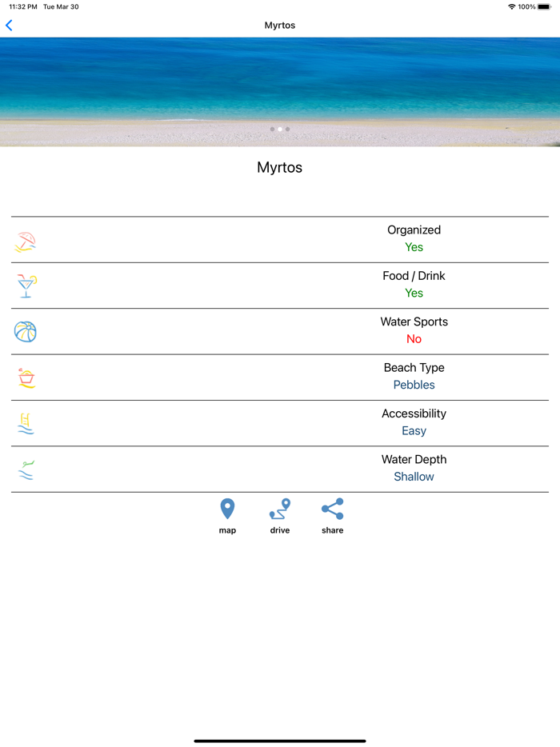This screenshot has width=560, height=747.
Task: Click the green 'Yes' under Food / Drink
Action: pyautogui.click(x=414, y=293)
